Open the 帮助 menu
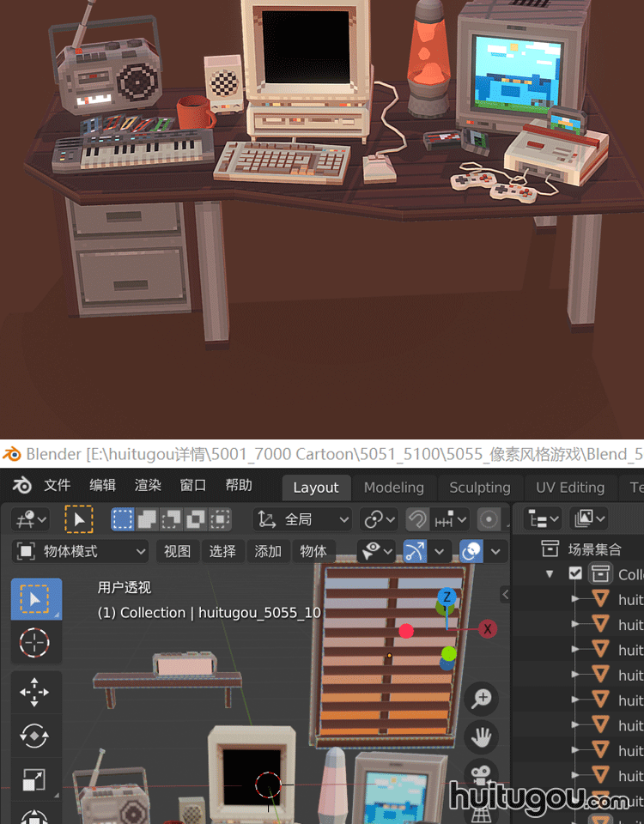644x824 pixels. 239,486
